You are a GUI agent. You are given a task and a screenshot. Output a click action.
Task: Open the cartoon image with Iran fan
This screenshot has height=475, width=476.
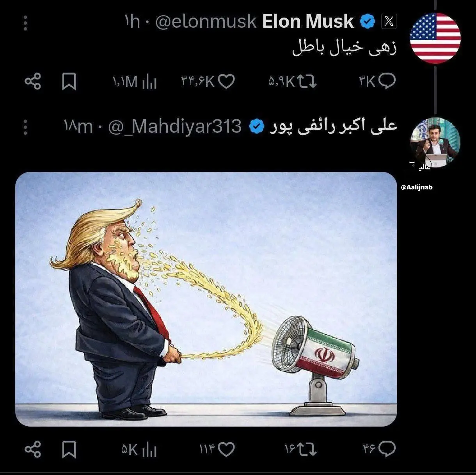(x=206, y=299)
